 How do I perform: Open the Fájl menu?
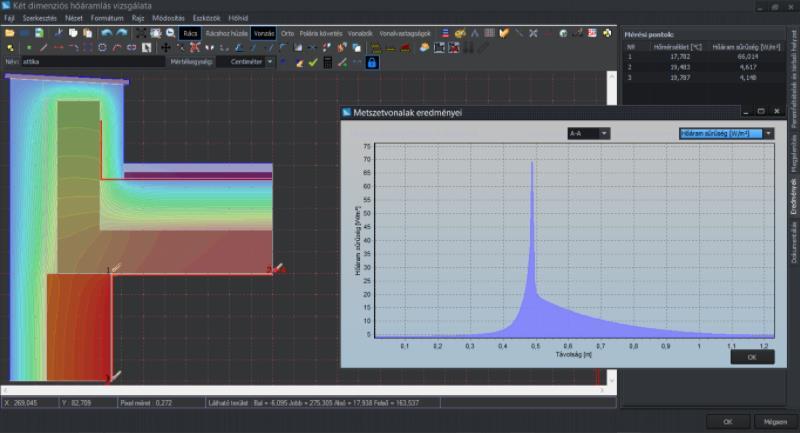click(x=9, y=18)
